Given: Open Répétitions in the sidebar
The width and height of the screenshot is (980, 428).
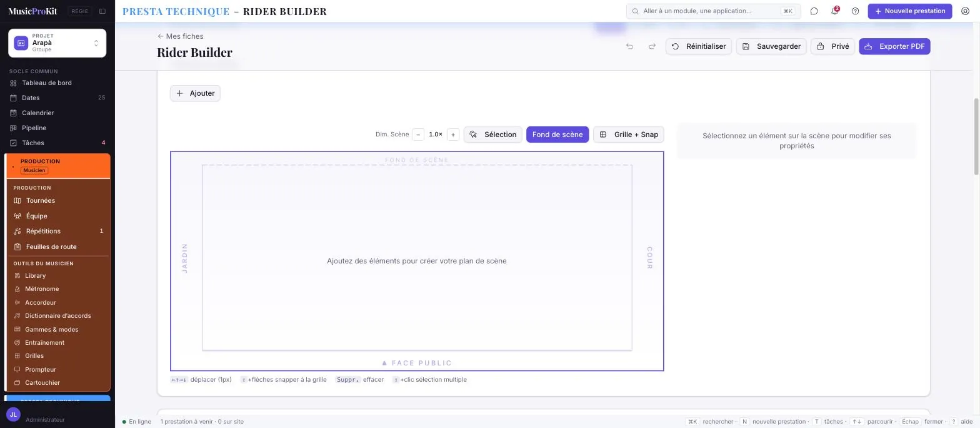Looking at the screenshot, I should 58,232.
